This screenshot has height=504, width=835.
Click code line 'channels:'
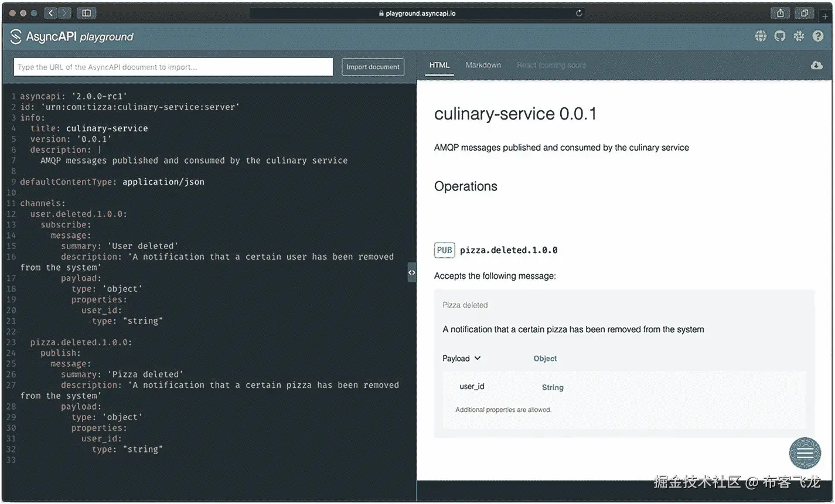click(x=43, y=203)
